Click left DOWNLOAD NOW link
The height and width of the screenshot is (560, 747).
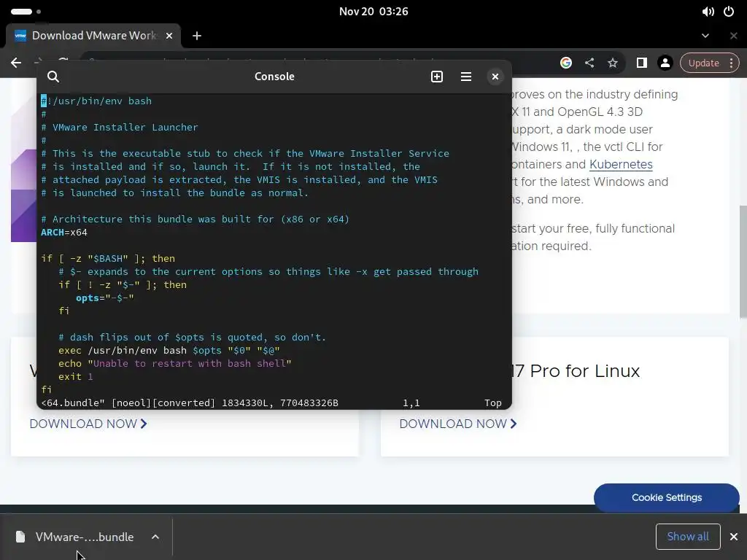88,424
